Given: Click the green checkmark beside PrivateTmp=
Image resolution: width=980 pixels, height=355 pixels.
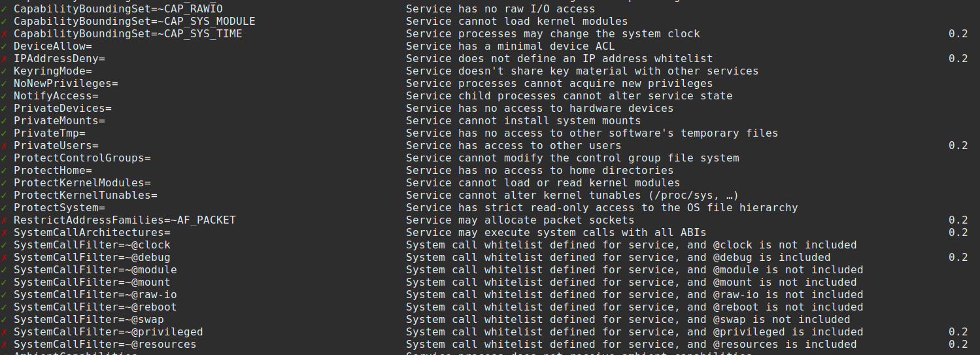Looking at the screenshot, I should pyautogui.click(x=4, y=133).
